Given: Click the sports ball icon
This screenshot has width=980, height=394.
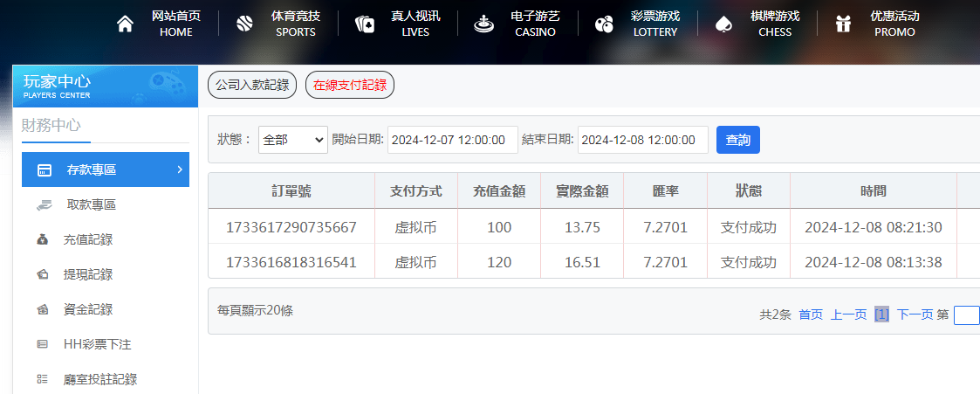Looking at the screenshot, I should pyautogui.click(x=244, y=24).
